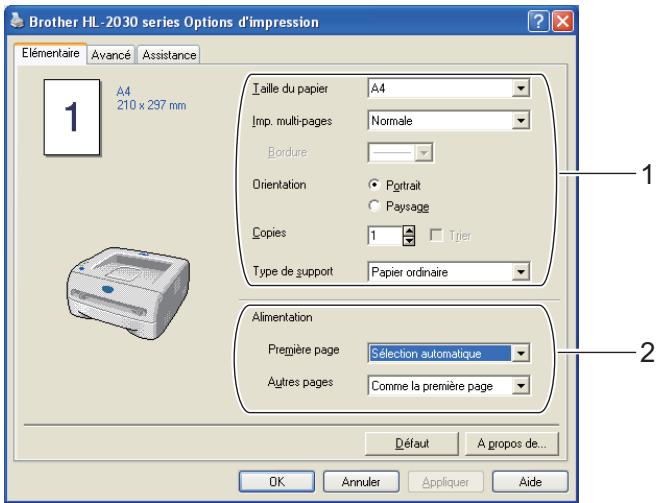Click the "Autres pages" label
The image size is (659, 503).
pyautogui.click(x=301, y=382)
